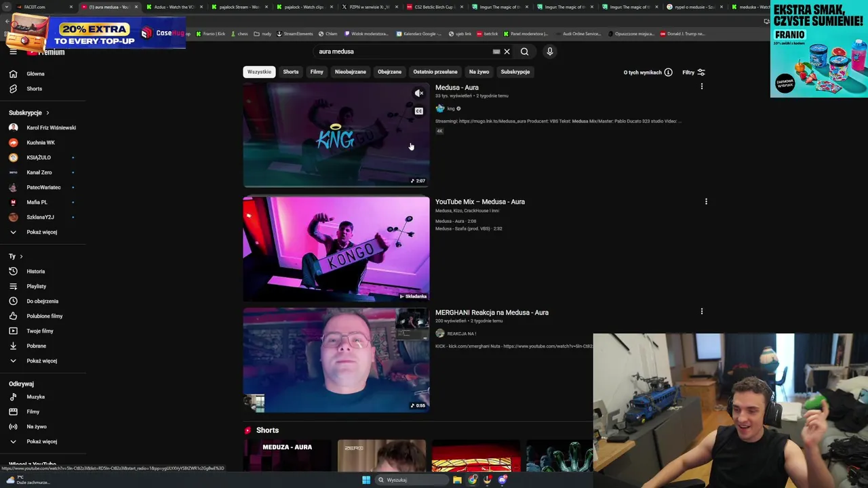Select the Filmy filter chip
The image size is (868, 488).
[x=317, y=72]
